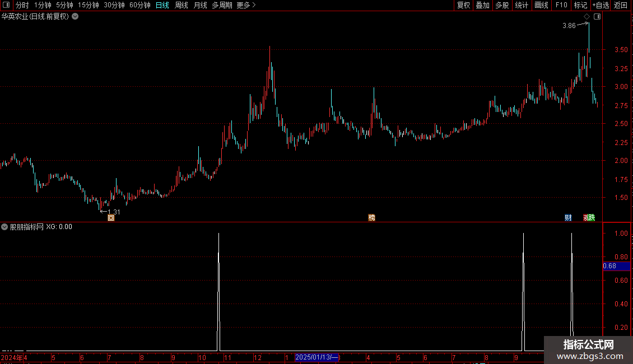
Task: Click the 财 financial marker icon
Action: click(x=568, y=218)
